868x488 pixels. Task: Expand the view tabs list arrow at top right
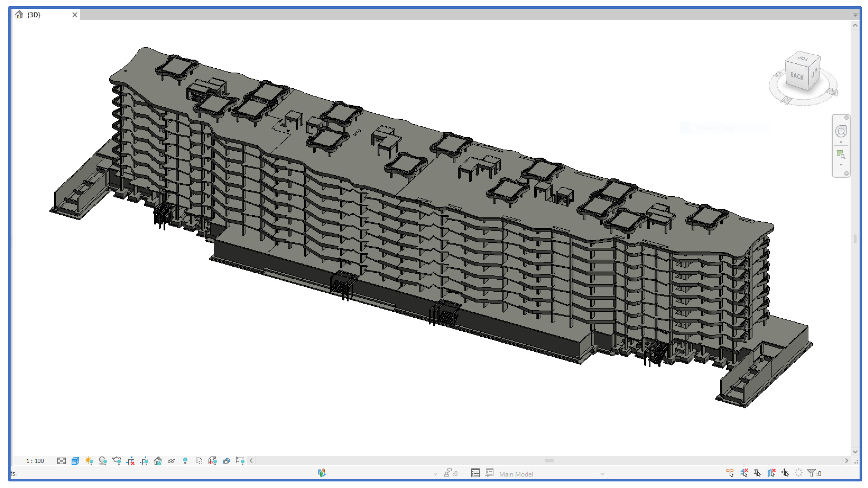pos(855,15)
